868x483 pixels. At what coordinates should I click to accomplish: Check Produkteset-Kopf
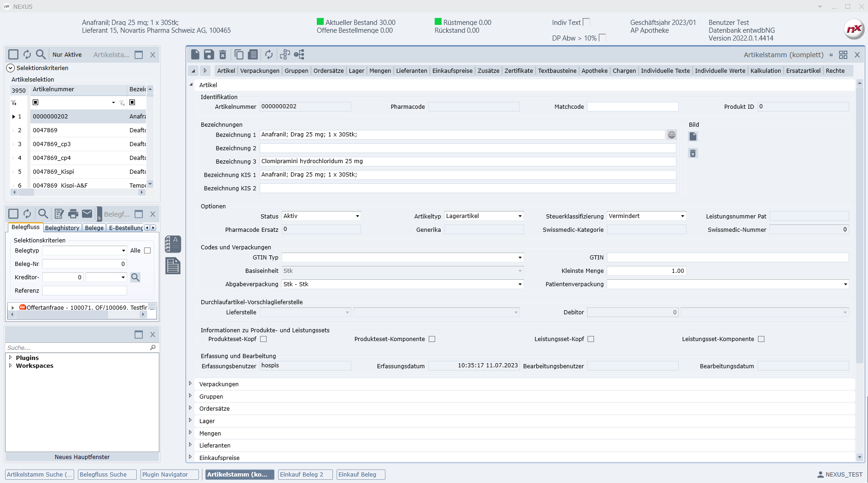(x=263, y=339)
